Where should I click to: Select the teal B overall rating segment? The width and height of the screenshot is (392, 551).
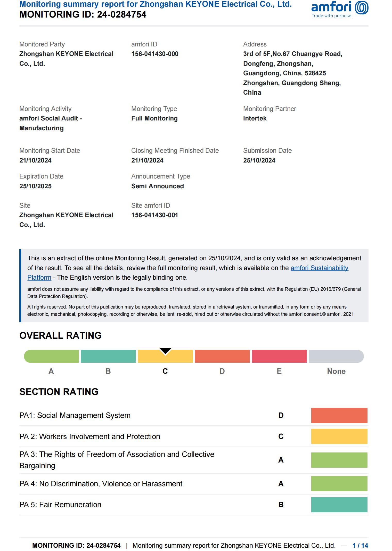point(108,356)
